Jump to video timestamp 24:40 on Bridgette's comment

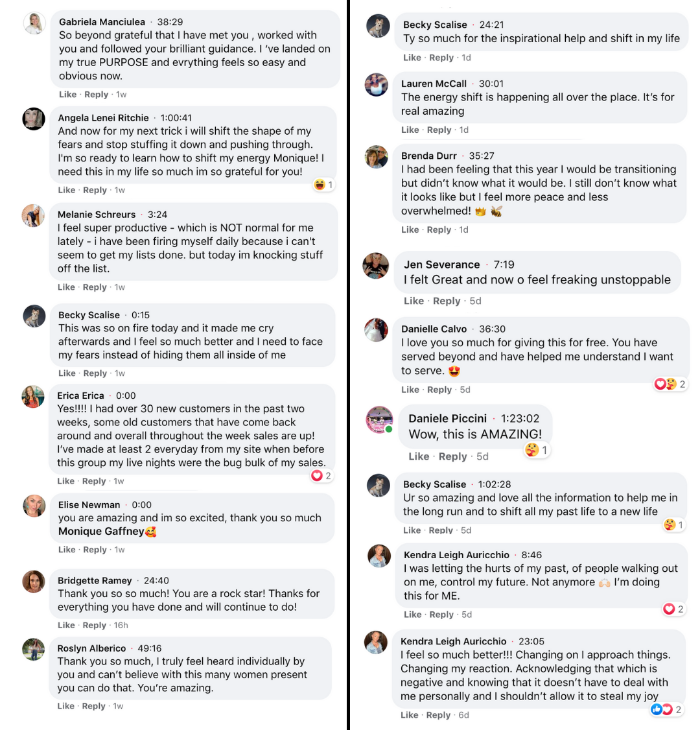tap(156, 580)
